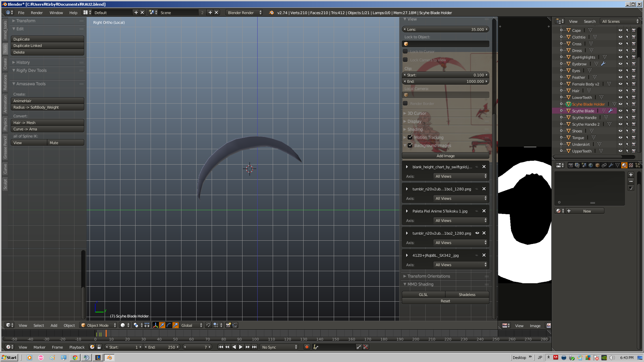
Task: Uncheck the Motion Tracking checkbox
Action: 410,137
